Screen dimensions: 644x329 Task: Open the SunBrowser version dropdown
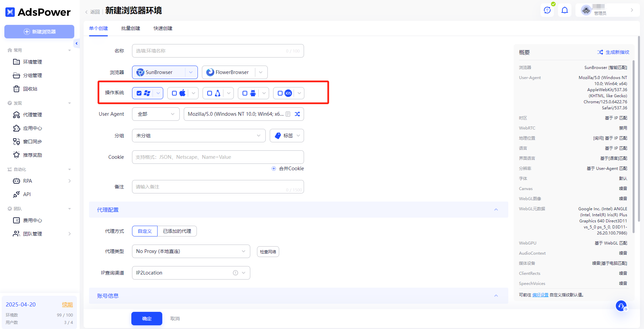click(191, 72)
